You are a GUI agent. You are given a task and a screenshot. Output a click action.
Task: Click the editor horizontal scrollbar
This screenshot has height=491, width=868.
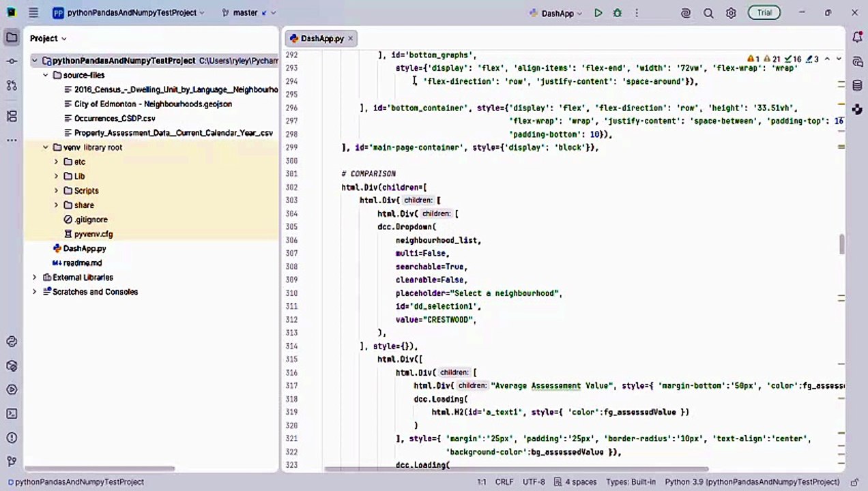[517, 468]
